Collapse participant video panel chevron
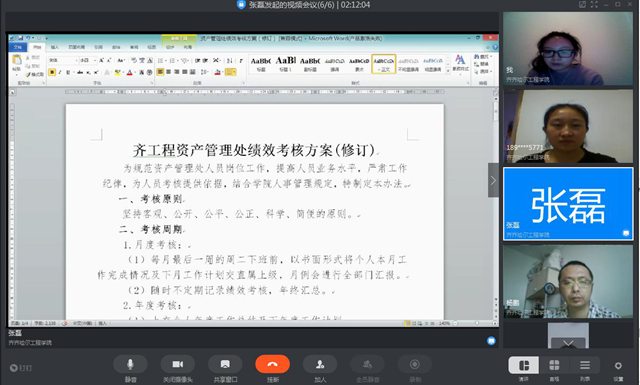 493,180
